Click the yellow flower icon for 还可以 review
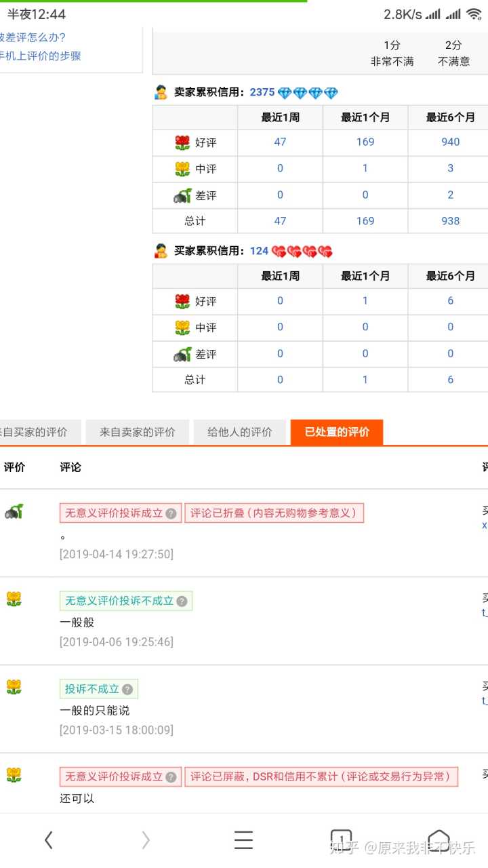The image size is (488, 868). pyautogui.click(x=14, y=774)
